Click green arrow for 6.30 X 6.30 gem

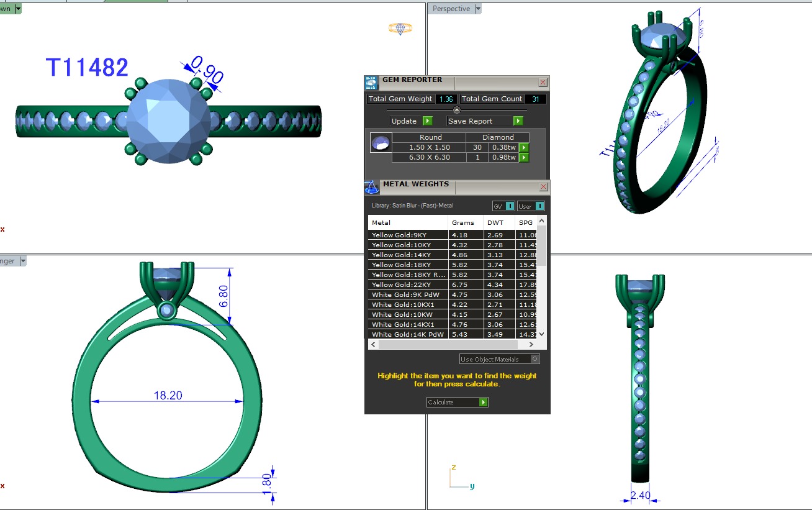[524, 158]
